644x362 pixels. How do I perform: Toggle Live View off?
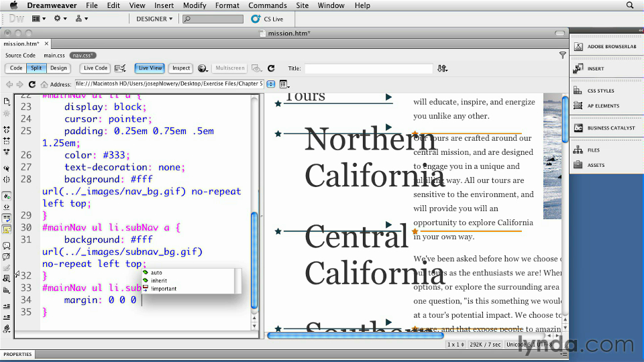pyautogui.click(x=150, y=68)
